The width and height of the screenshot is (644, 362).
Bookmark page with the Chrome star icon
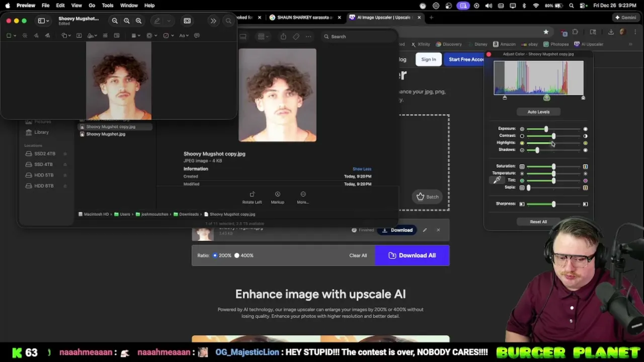[546, 32]
